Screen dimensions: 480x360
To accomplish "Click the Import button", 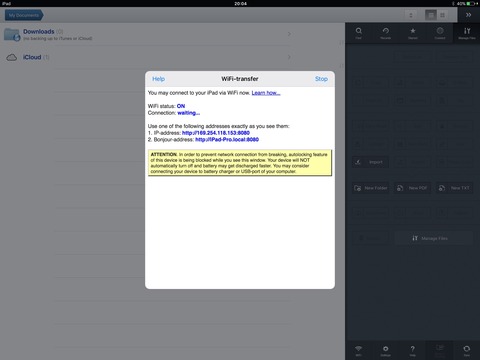I will point(370,162).
